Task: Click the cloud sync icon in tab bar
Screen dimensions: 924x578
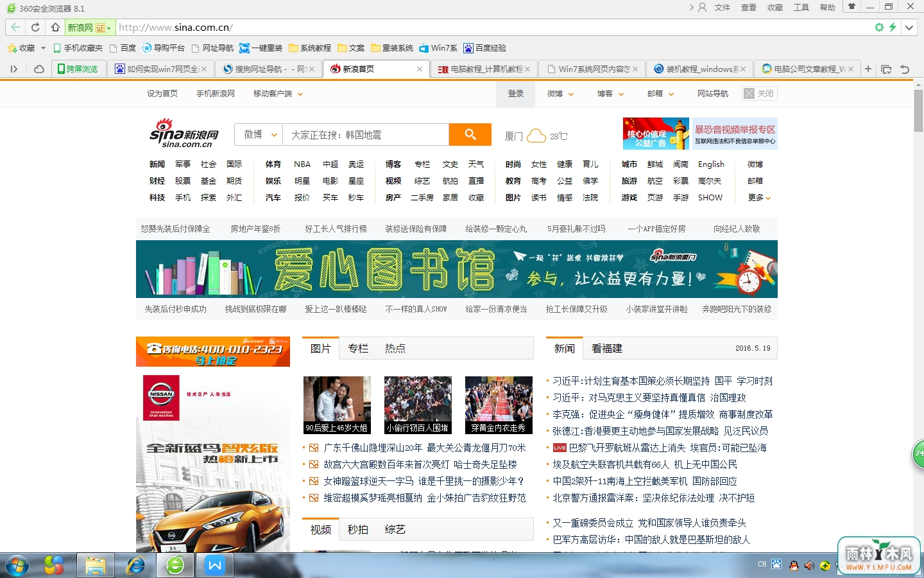Action: click(39, 69)
